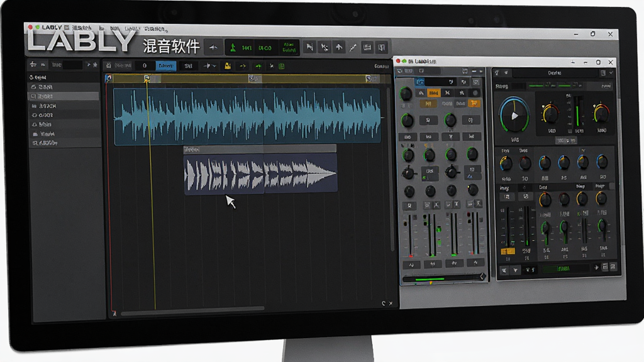This screenshot has height=362, width=644.
Task: Select the pencil draw tool in top toolbar
Action: pos(353,48)
